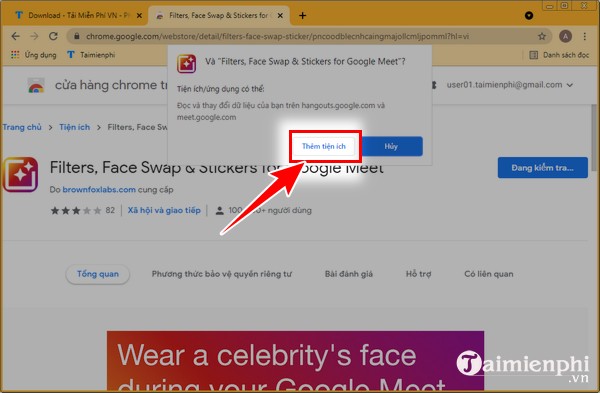Viewport: 600px width, 393px height.
Task: Click the extension icon in dialog
Action: click(x=186, y=63)
